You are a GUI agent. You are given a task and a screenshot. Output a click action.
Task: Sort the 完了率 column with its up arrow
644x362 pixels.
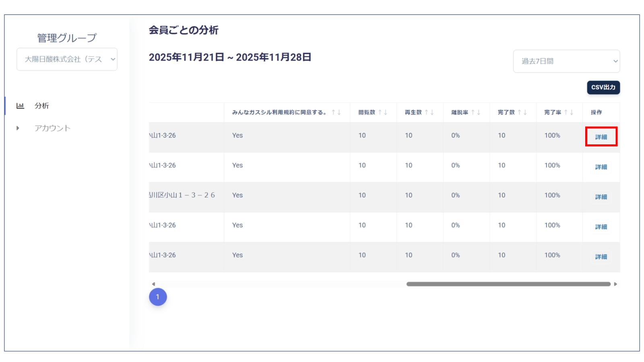pos(566,113)
